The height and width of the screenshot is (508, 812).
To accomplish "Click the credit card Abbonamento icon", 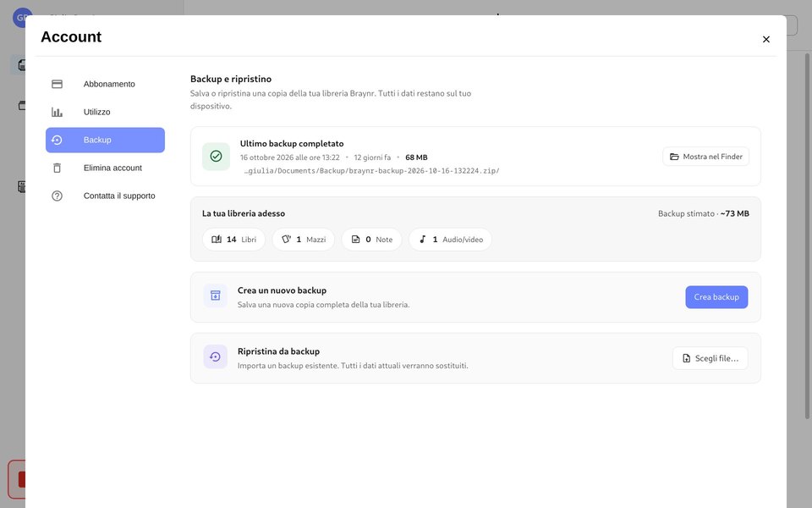I will point(57,84).
